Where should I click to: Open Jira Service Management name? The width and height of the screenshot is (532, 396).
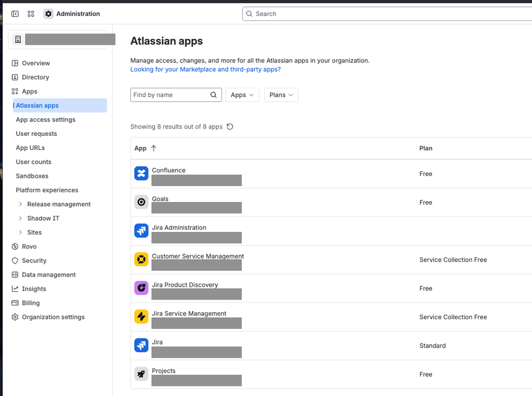point(189,313)
